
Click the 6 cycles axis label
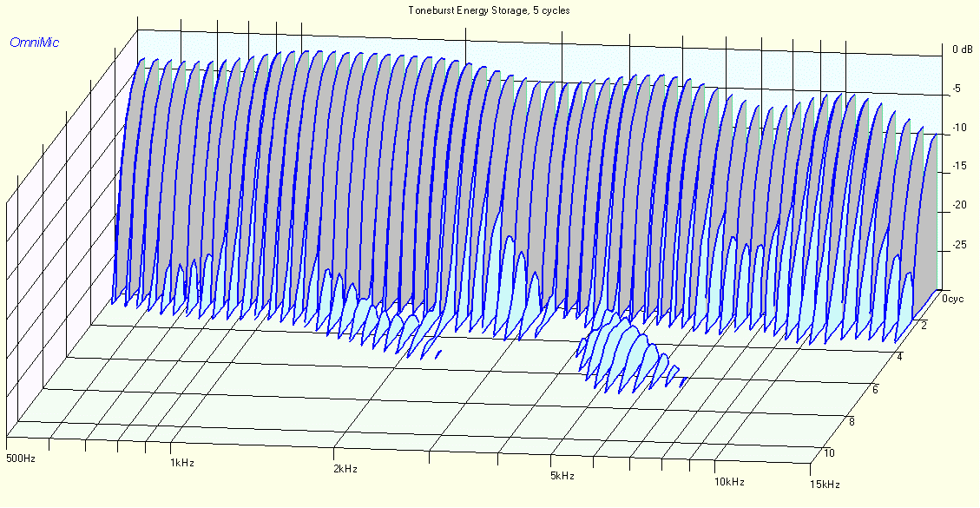tap(876, 389)
